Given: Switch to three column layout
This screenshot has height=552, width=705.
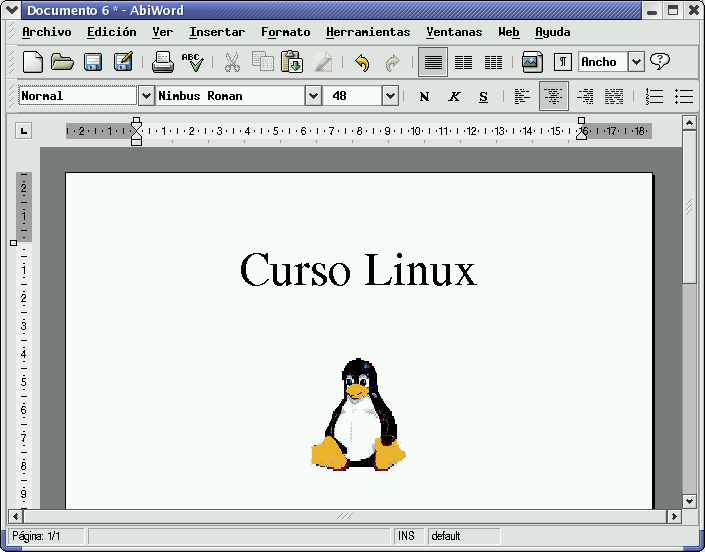Looking at the screenshot, I should (x=493, y=62).
